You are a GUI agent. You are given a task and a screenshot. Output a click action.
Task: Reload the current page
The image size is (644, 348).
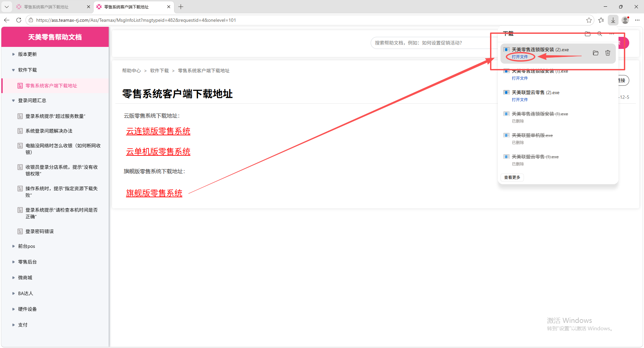coord(19,20)
